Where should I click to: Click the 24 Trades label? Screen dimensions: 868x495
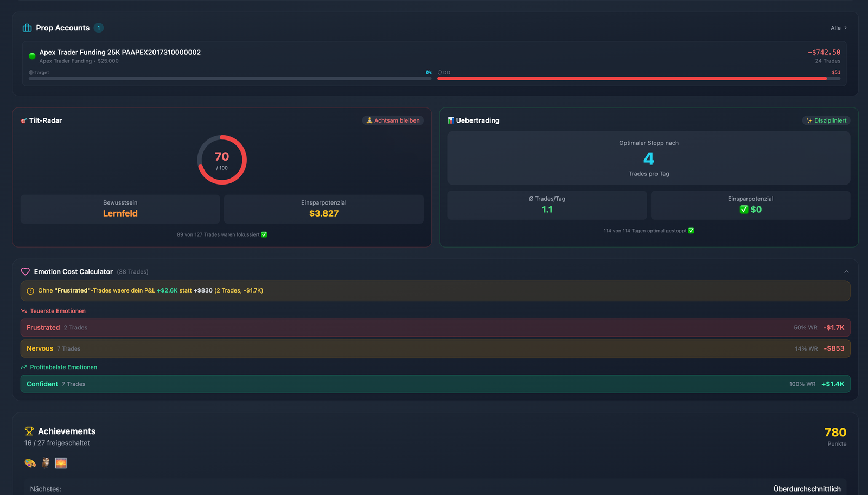tap(827, 61)
